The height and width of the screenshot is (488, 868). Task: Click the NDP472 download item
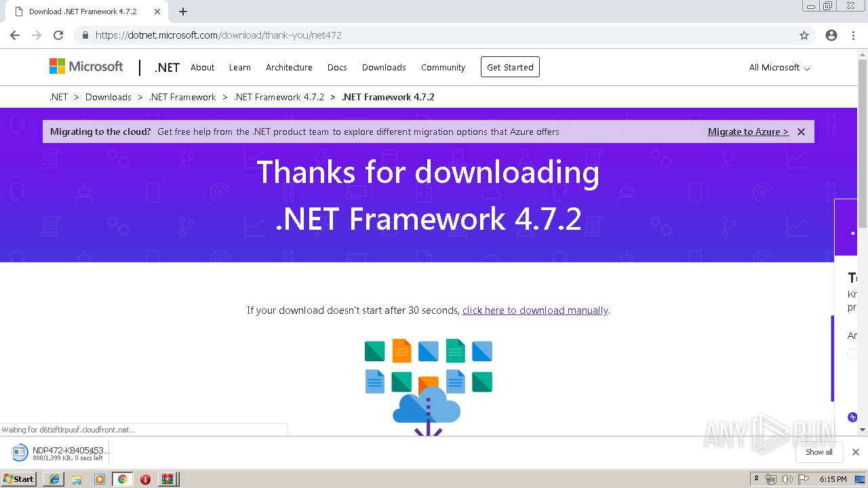[x=60, y=453]
